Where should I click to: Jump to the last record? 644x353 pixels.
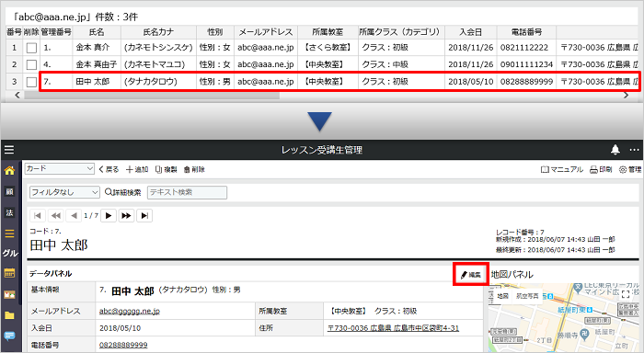[144, 215]
